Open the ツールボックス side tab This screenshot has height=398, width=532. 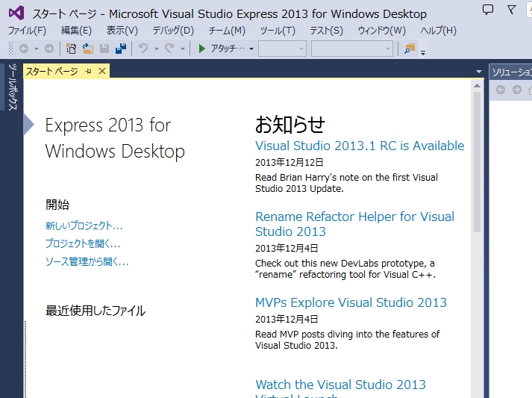pos(12,88)
